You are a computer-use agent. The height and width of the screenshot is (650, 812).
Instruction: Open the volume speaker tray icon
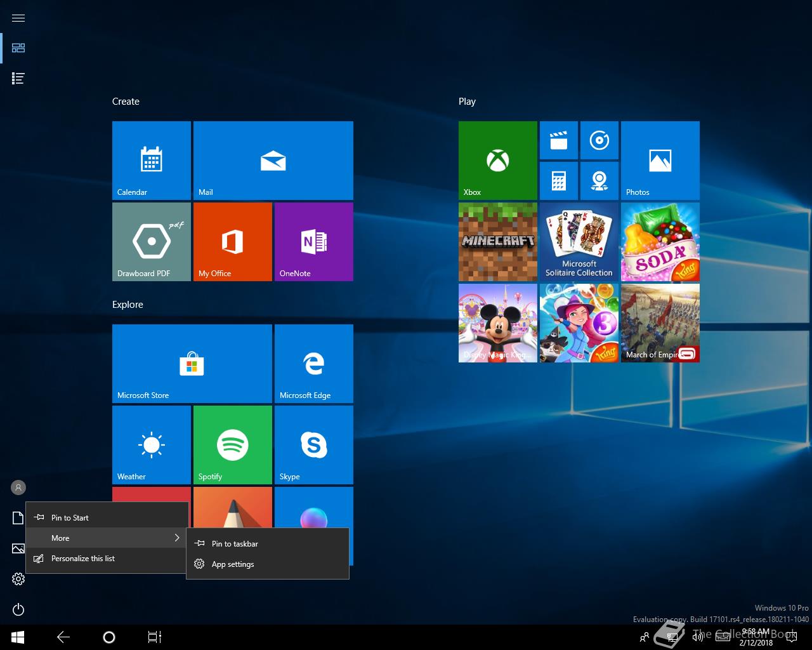point(698,637)
